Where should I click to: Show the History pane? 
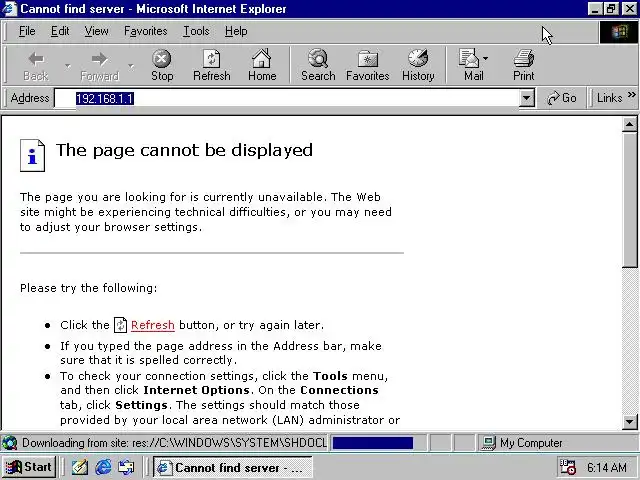click(x=418, y=65)
